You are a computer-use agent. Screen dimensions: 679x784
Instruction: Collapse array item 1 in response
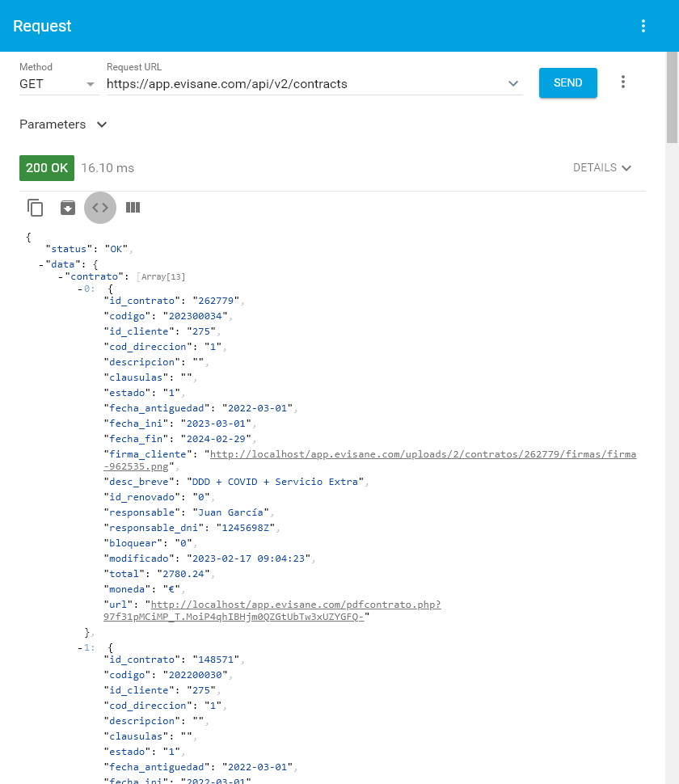pyautogui.click(x=80, y=647)
